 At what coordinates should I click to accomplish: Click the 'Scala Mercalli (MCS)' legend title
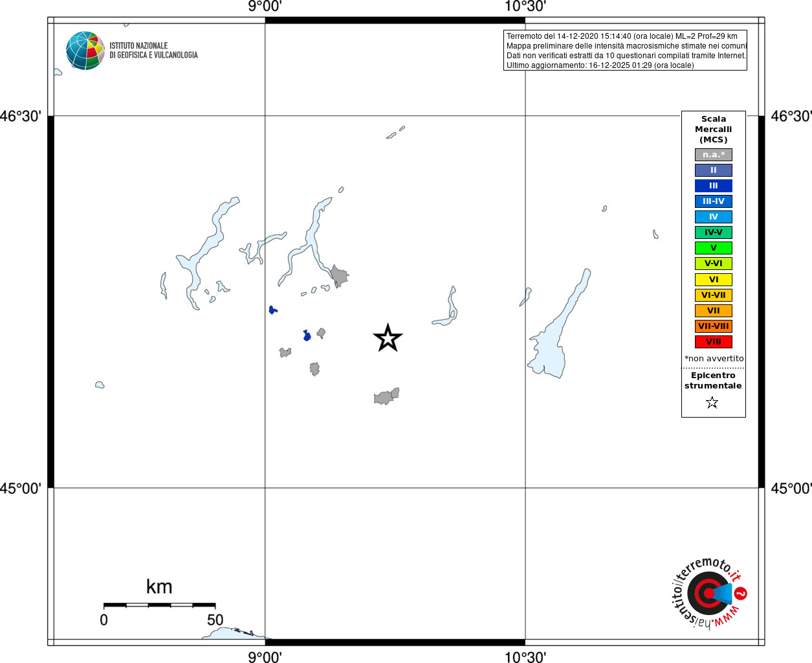[714, 129]
